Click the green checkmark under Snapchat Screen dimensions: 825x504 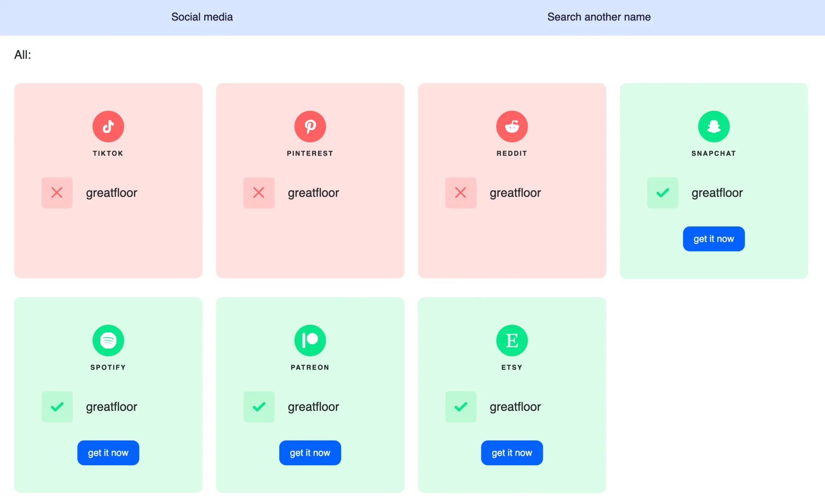click(662, 193)
